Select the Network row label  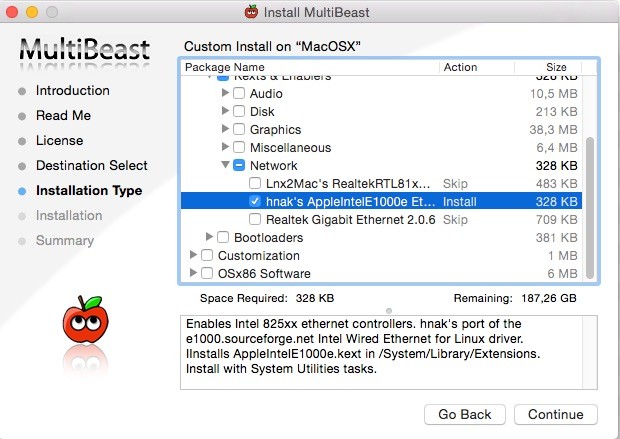click(x=274, y=166)
